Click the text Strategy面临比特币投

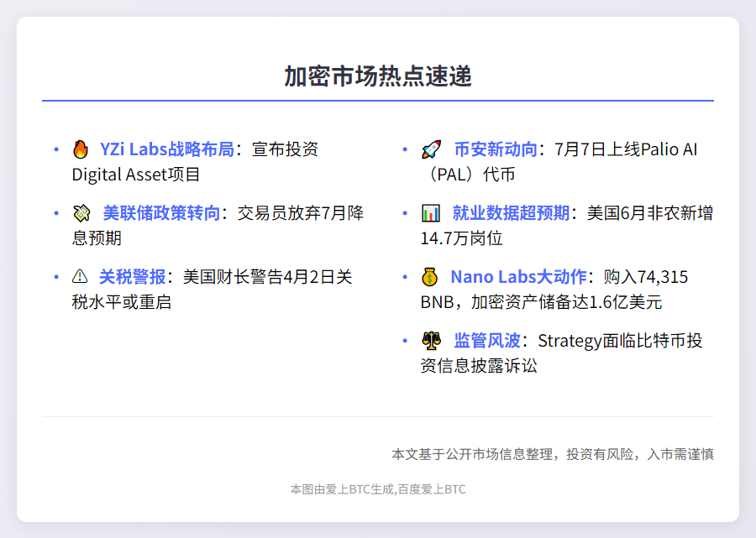pyautogui.click(x=620, y=341)
